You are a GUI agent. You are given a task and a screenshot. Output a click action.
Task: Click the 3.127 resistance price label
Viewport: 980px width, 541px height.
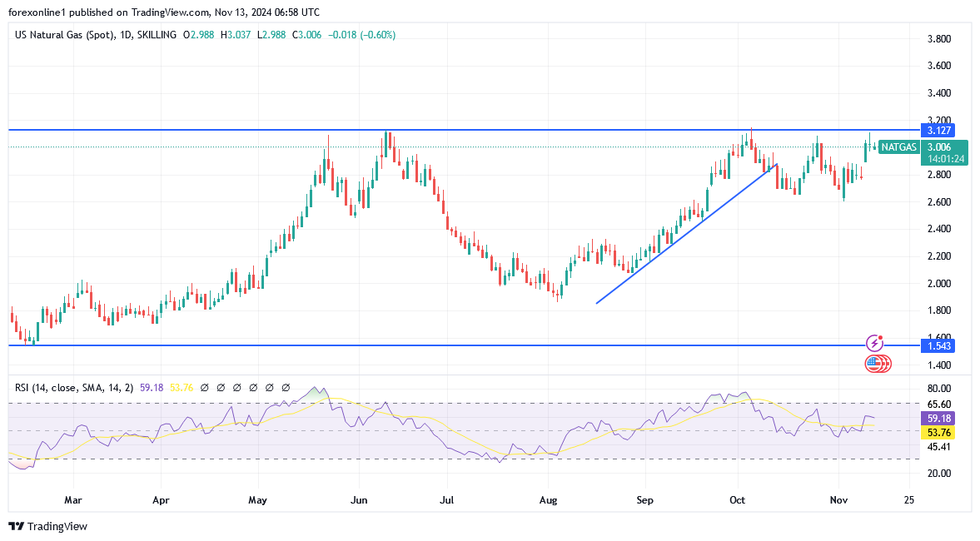(x=938, y=131)
